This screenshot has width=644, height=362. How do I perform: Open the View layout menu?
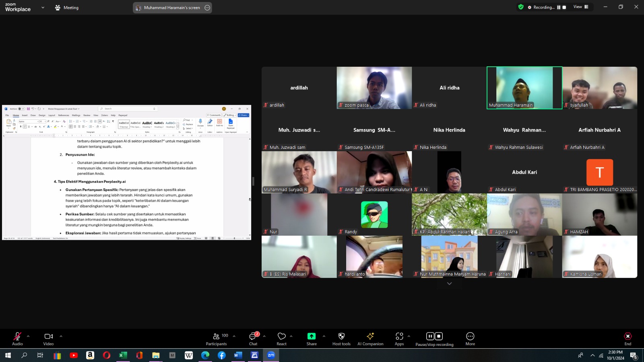tap(580, 7)
